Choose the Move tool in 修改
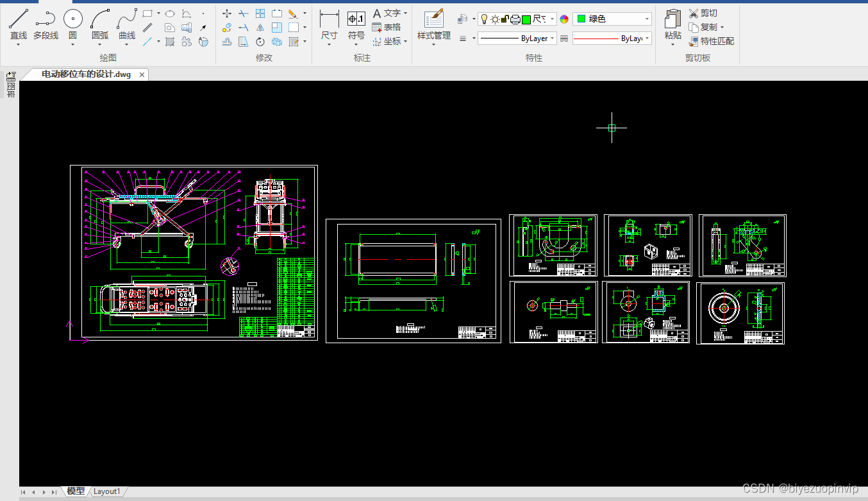 [227, 13]
